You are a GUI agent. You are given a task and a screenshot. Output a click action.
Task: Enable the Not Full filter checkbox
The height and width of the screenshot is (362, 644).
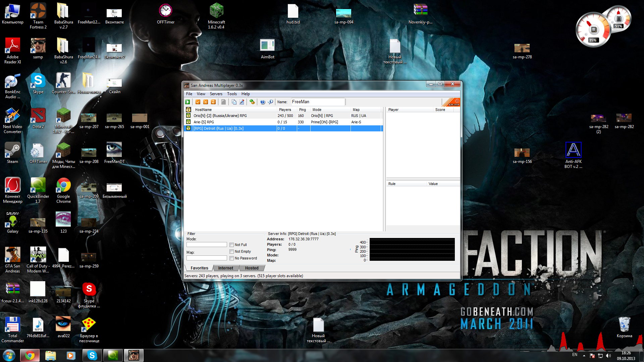tap(232, 245)
